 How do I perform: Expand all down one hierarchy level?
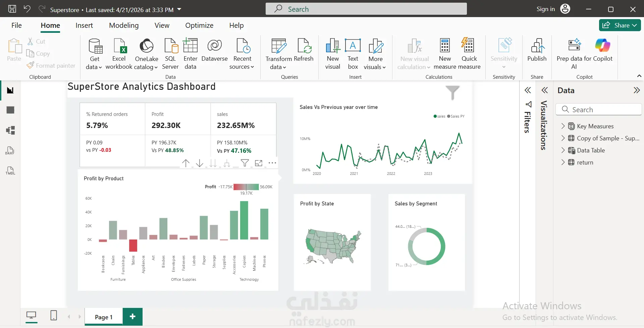pos(227,163)
